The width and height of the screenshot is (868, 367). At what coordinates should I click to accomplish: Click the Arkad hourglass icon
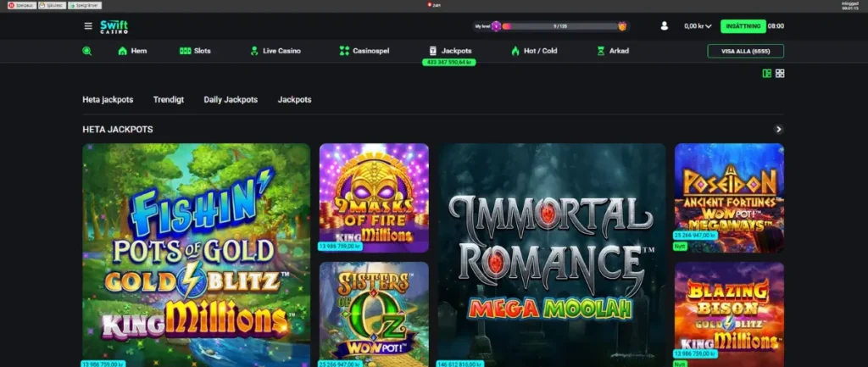click(x=601, y=51)
